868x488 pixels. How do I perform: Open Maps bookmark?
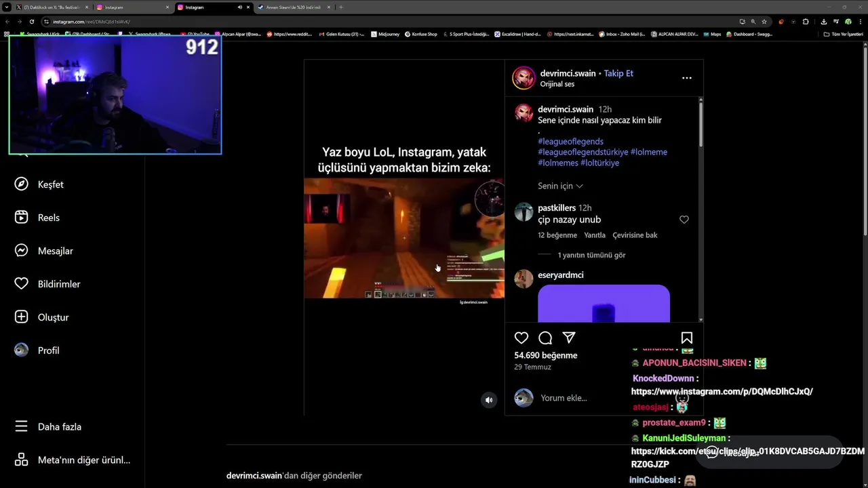(712, 34)
